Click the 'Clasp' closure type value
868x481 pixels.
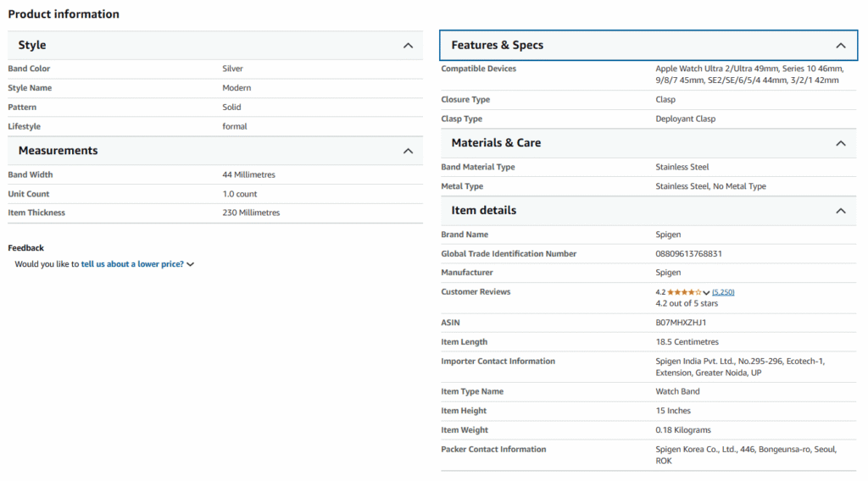point(665,100)
